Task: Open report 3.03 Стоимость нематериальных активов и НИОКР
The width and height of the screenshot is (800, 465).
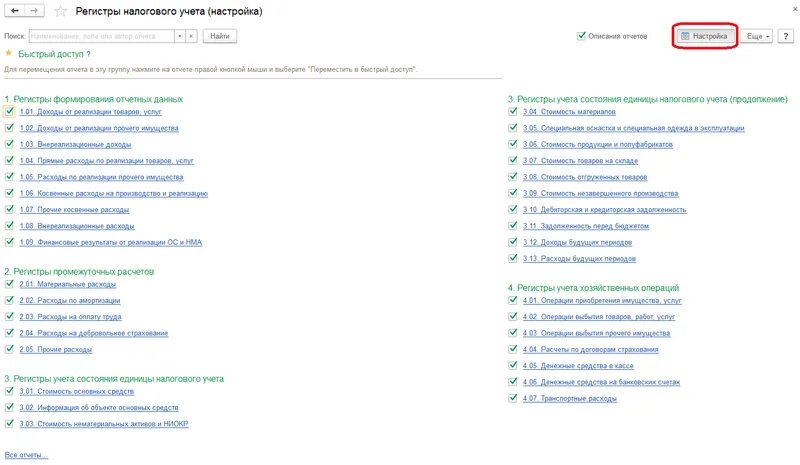Action: [104, 424]
